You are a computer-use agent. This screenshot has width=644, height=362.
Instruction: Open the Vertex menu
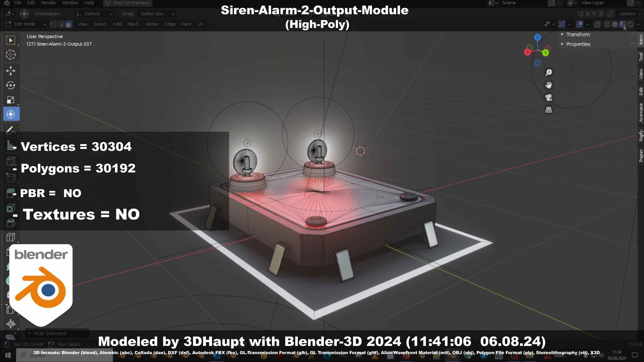click(x=152, y=24)
